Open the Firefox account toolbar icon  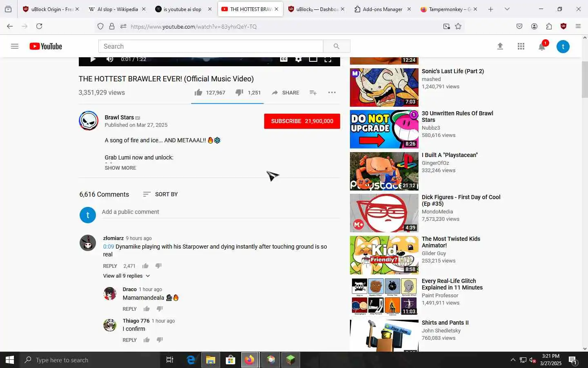[x=534, y=26]
